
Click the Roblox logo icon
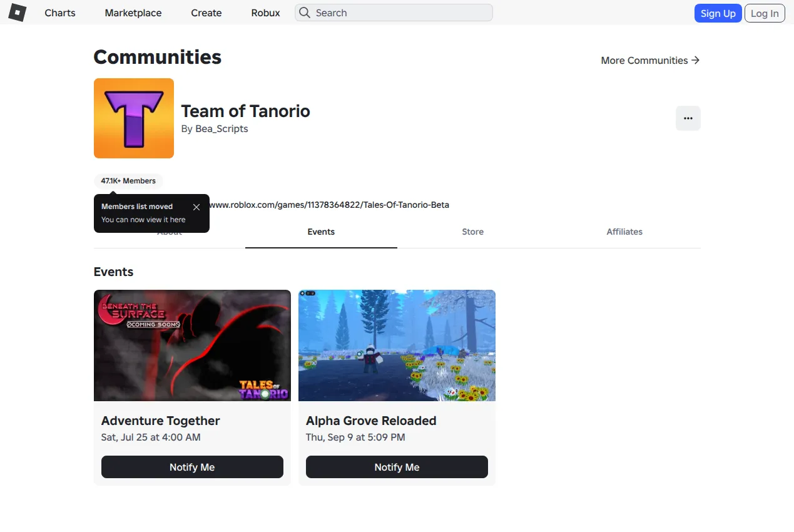[x=18, y=13]
